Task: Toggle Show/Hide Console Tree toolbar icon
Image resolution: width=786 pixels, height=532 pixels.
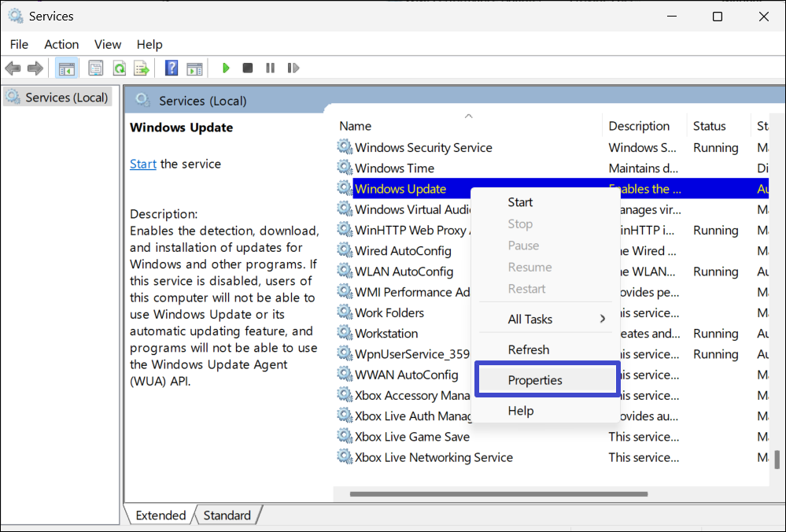Action: point(67,68)
